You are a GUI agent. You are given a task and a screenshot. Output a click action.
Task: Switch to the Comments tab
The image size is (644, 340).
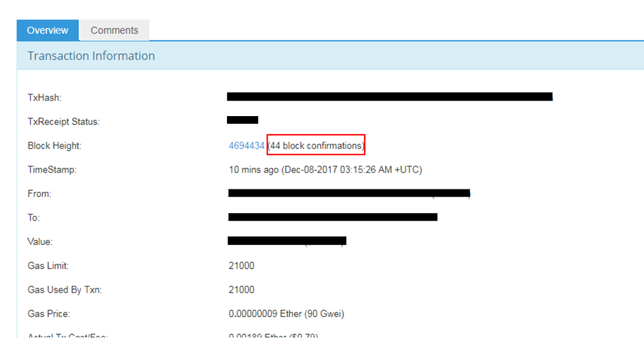click(114, 31)
